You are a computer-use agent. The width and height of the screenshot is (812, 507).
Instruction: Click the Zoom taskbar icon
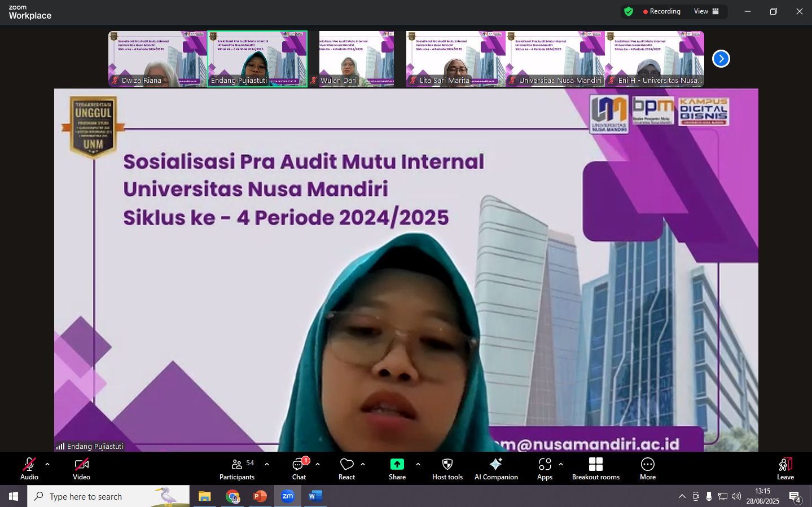(288, 496)
